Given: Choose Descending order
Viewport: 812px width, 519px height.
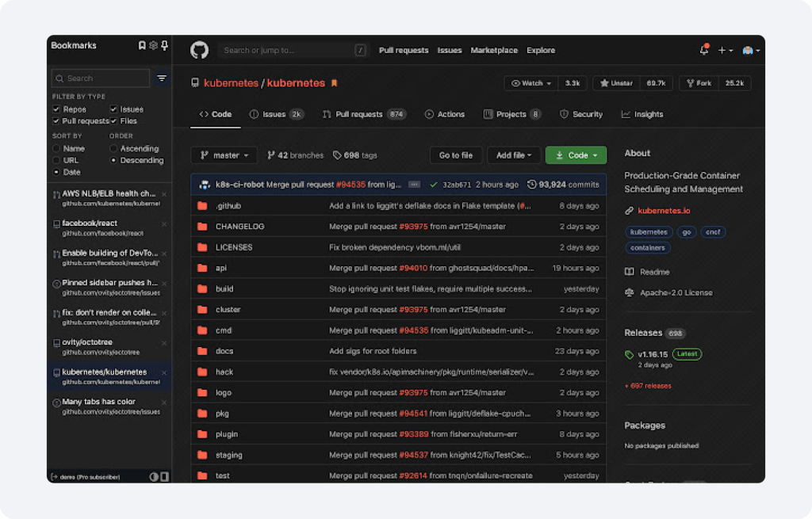Looking at the screenshot, I should pyautogui.click(x=113, y=160).
